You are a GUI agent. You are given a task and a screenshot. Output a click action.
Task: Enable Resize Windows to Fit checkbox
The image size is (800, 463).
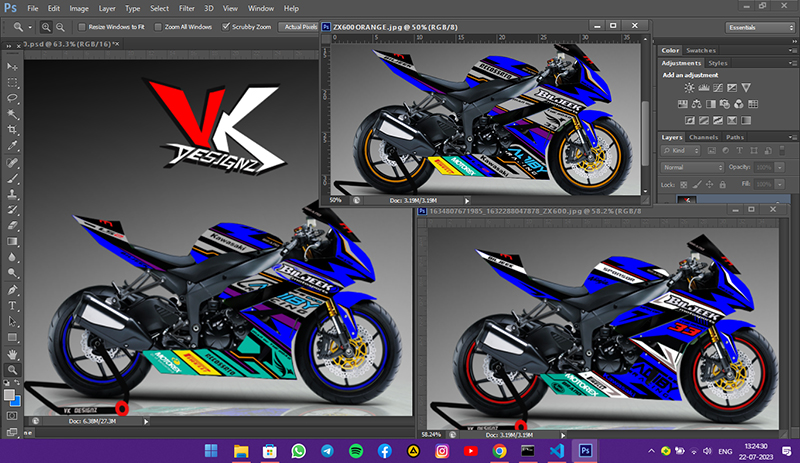[82, 27]
